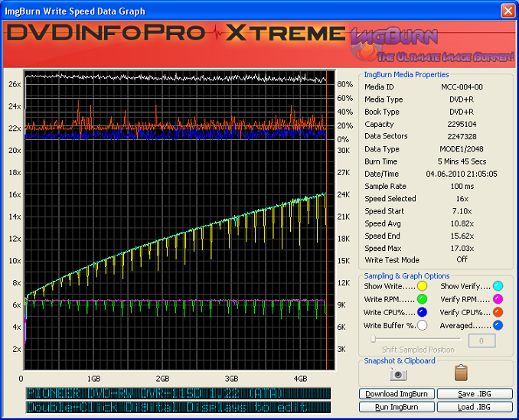Click the Save .IBG button
Screen dimensions: 519x420
475,394
